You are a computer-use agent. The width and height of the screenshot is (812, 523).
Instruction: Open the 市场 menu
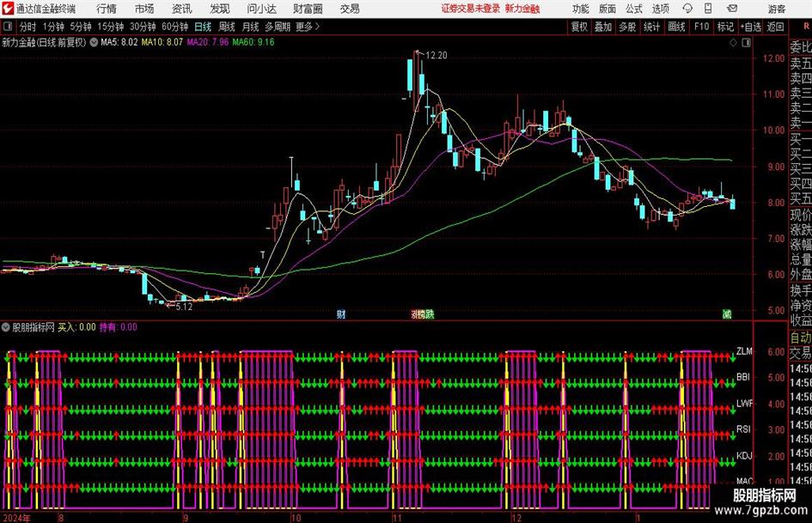click(x=144, y=9)
